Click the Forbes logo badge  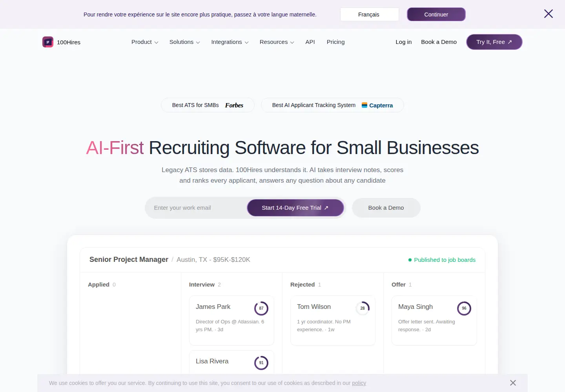[x=234, y=105]
